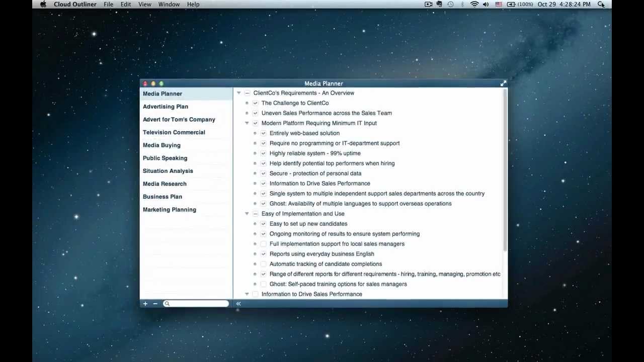Screen dimensions: 644x362
Task: Toggle the Easy of Implementation and Use checkbox
Action: click(x=255, y=214)
